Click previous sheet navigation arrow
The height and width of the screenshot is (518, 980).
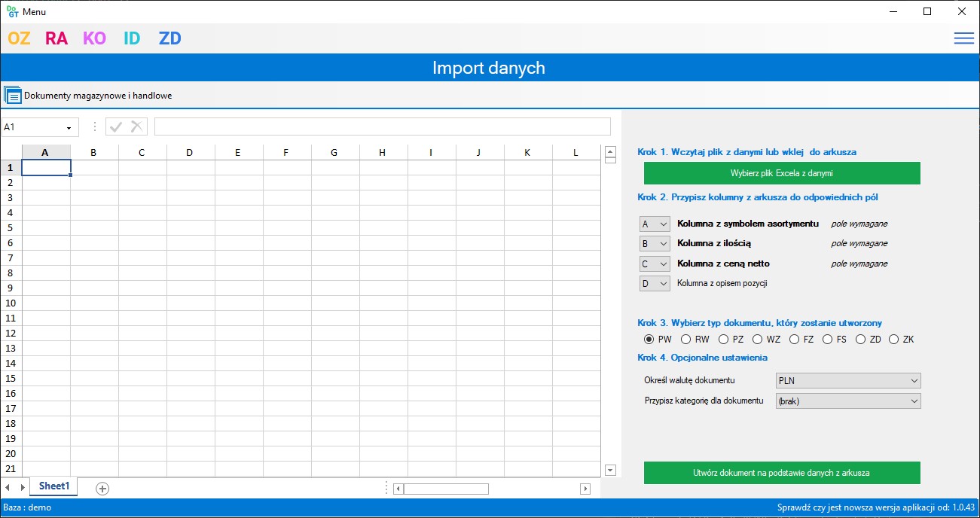8,489
